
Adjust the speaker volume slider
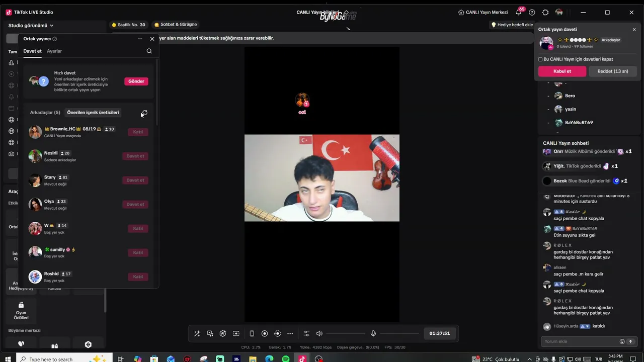coord(346,333)
